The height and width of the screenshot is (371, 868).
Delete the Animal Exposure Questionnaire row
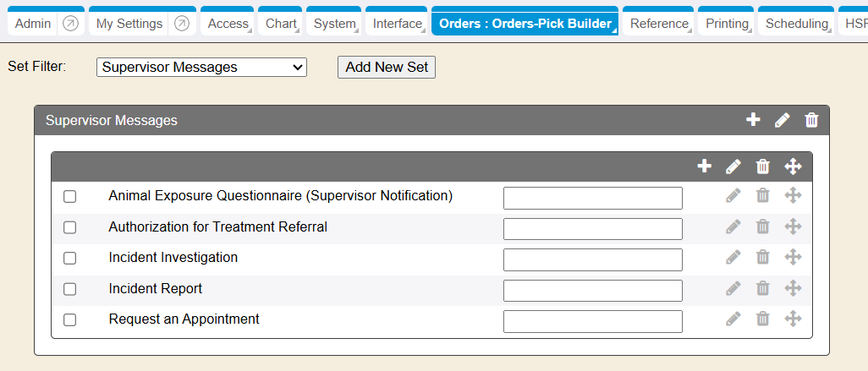point(762,196)
